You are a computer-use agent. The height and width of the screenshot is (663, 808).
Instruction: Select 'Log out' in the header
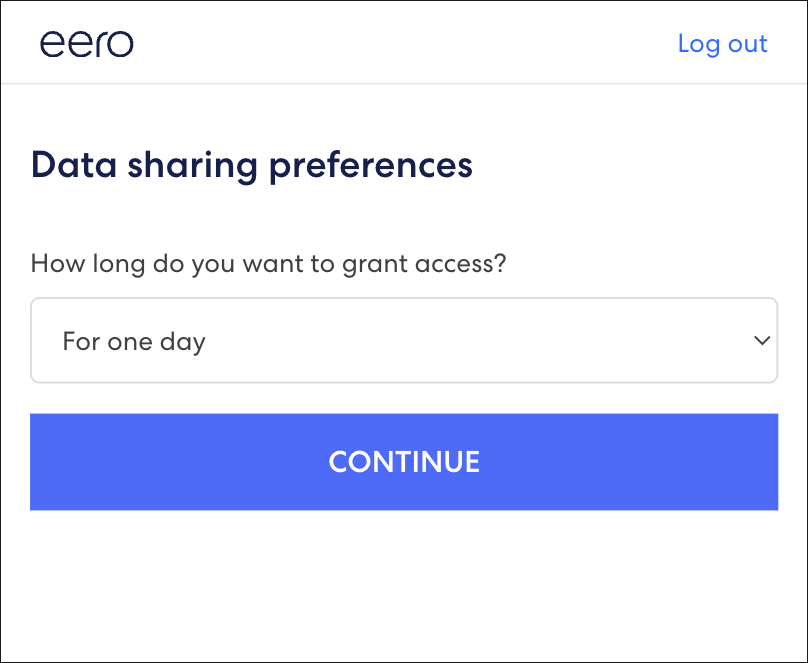coord(723,43)
